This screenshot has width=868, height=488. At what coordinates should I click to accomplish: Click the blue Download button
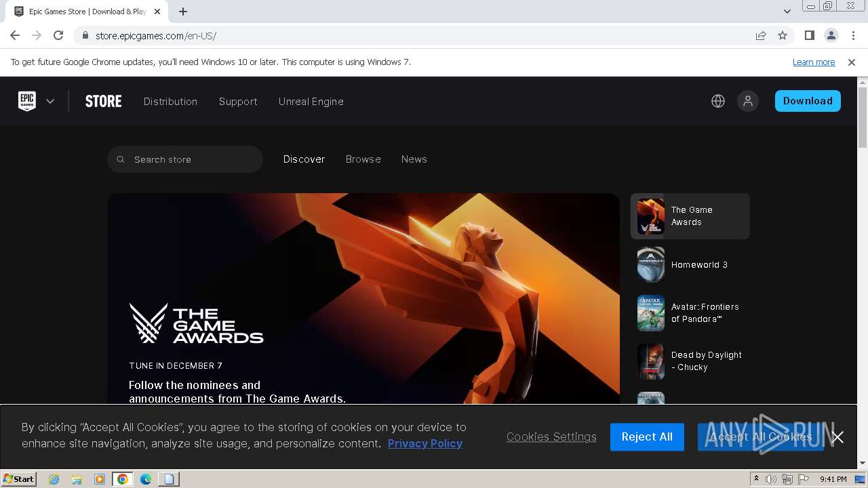click(x=808, y=101)
